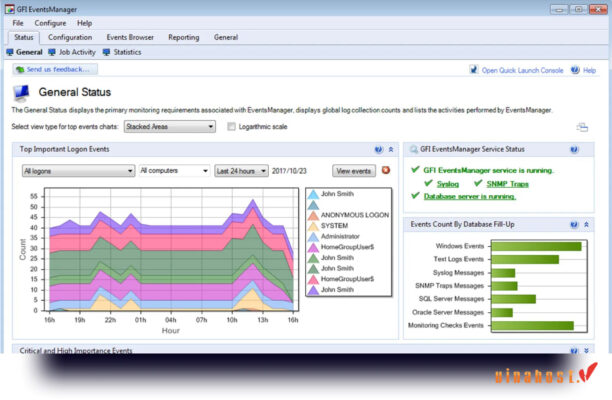The width and height of the screenshot is (612, 400).
Task: Click Database server is running link
Action: (x=470, y=196)
